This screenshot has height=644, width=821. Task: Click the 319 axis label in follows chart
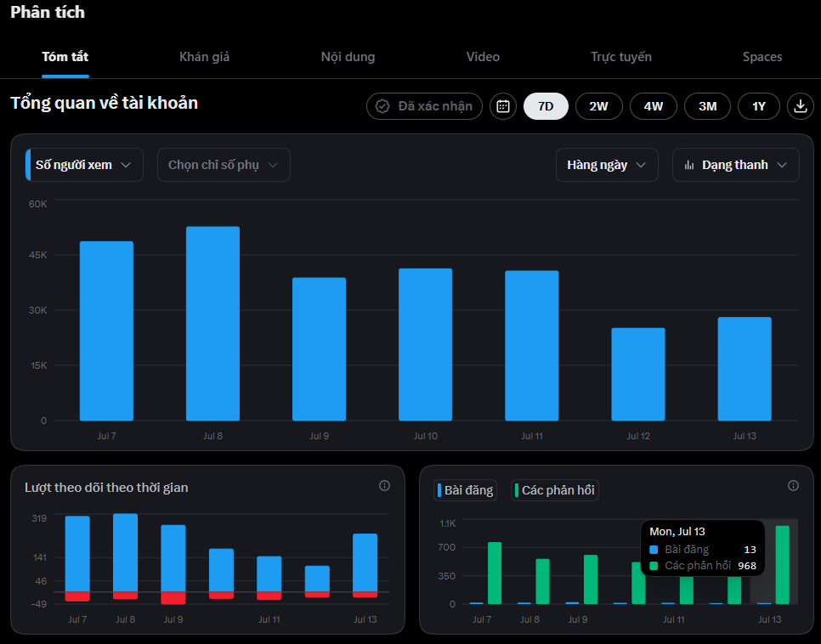pyautogui.click(x=39, y=518)
